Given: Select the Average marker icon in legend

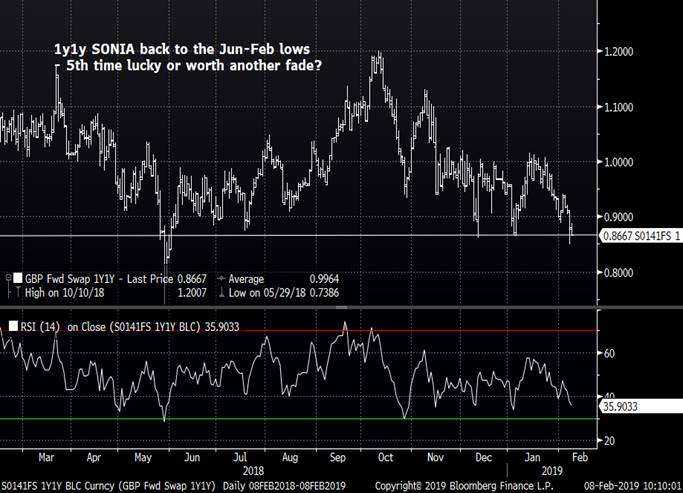Looking at the screenshot, I should (x=221, y=278).
